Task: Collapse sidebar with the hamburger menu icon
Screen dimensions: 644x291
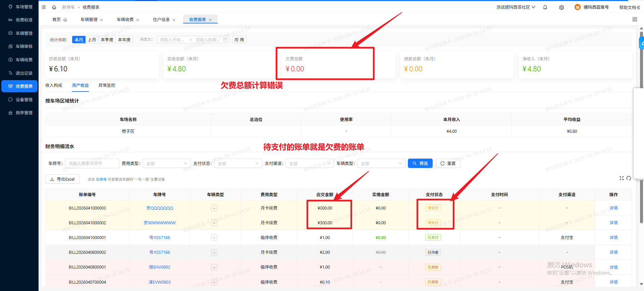Action: coord(44,7)
